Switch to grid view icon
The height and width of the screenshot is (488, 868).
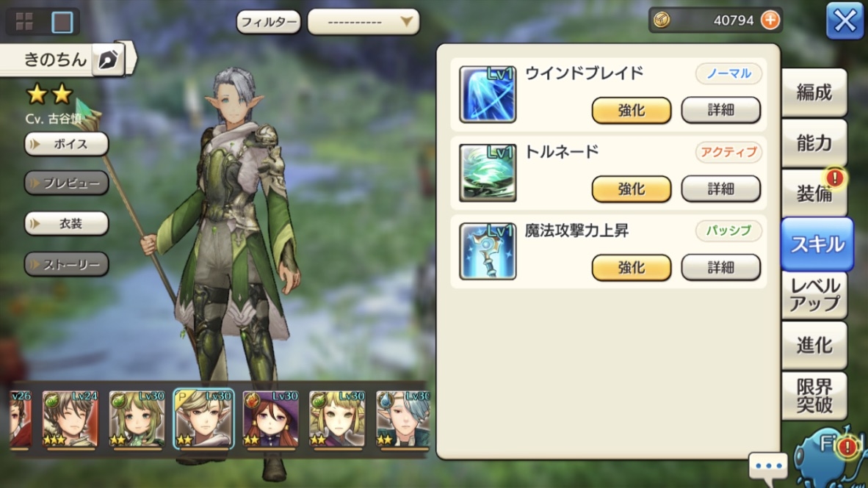point(24,21)
